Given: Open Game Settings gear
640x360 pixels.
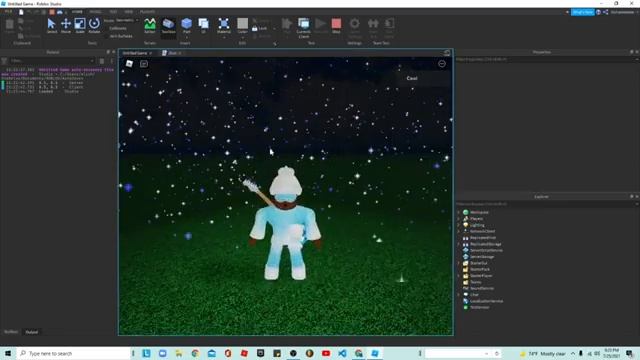Looking at the screenshot, I should pyautogui.click(x=355, y=27).
